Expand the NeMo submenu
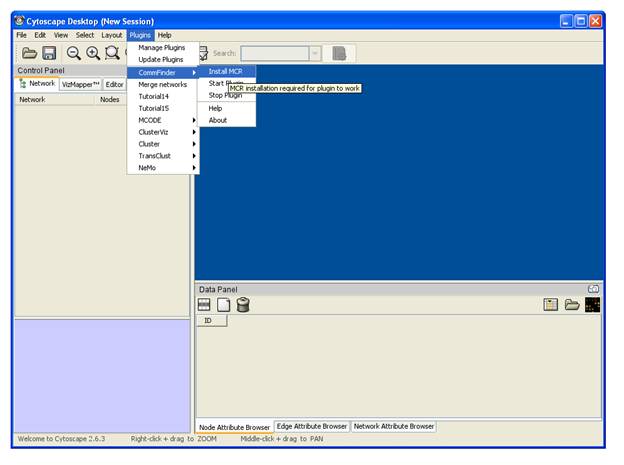The image size is (624, 465). click(163, 168)
